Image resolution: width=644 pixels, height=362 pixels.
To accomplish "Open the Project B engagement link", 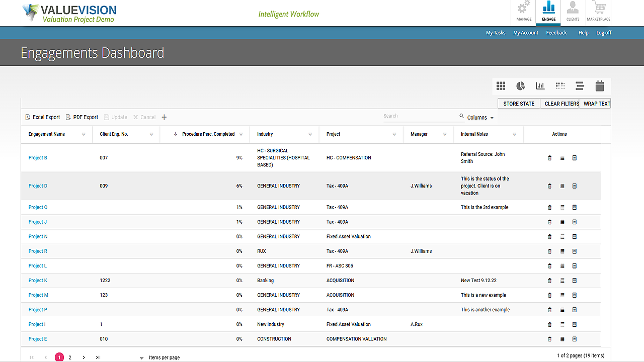I will click(x=38, y=158).
